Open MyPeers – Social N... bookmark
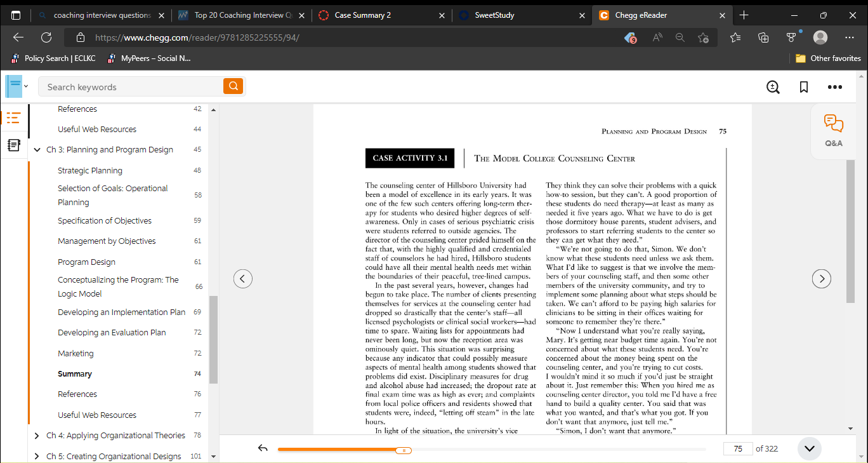 tap(149, 58)
